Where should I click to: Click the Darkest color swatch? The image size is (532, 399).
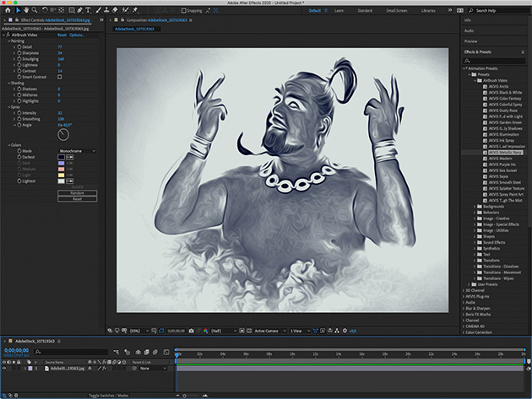pyautogui.click(x=62, y=157)
